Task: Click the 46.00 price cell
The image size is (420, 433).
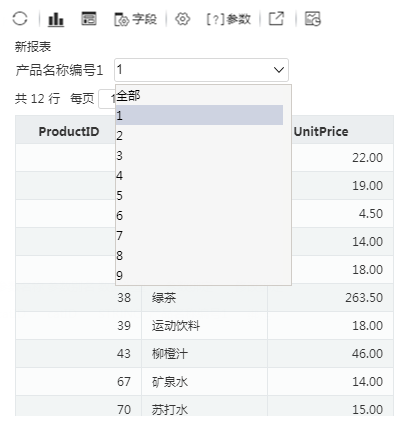Action: pos(330,354)
